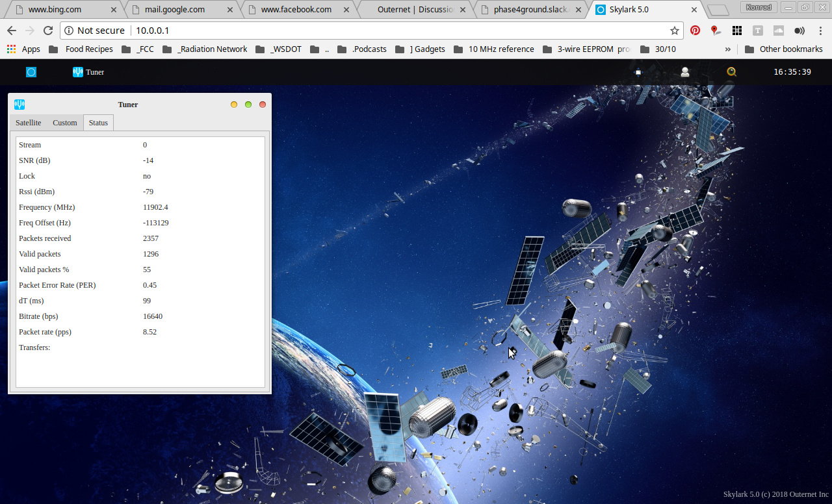Open the Skylark main menu icon
The height and width of the screenshot is (504, 832).
click(x=31, y=72)
